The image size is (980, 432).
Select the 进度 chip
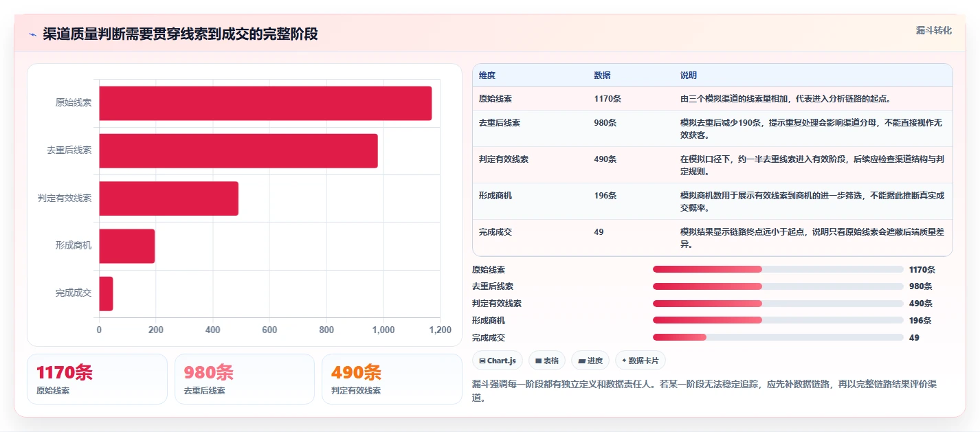point(590,361)
